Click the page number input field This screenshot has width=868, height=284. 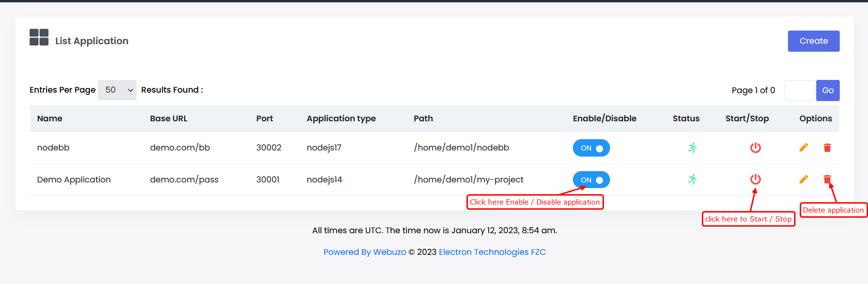point(799,90)
